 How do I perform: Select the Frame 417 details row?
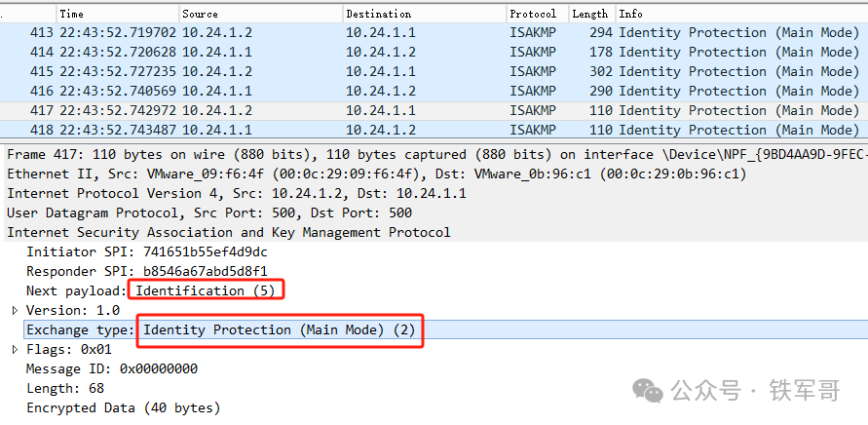(434, 155)
